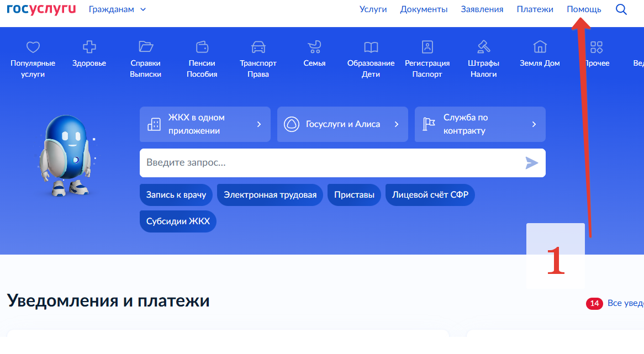This screenshot has height=354, width=644.
Task: Select the Субсидии ЖКХ chip
Action: [x=178, y=221]
